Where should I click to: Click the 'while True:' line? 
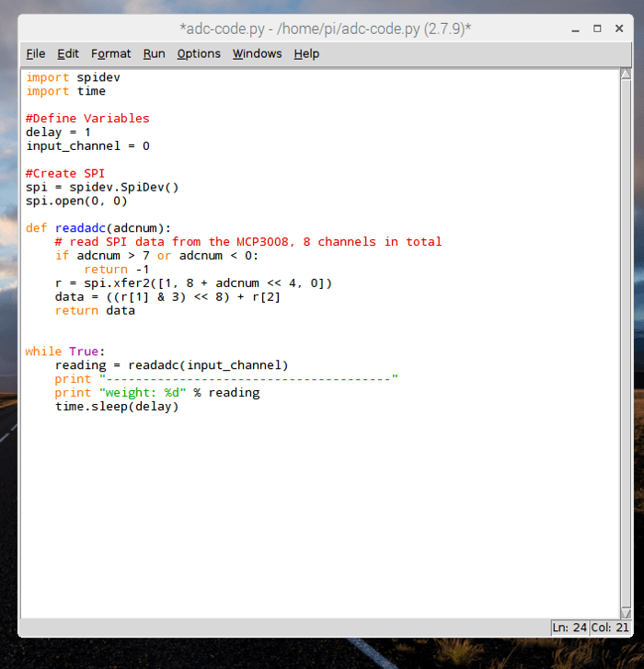click(x=64, y=352)
